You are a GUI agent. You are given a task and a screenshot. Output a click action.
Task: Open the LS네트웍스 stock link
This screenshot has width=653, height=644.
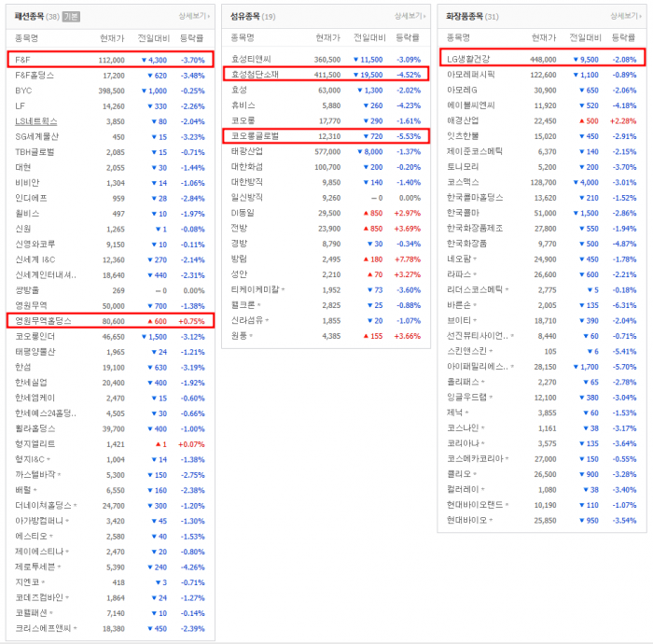pyautogui.click(x=36, y=121)
